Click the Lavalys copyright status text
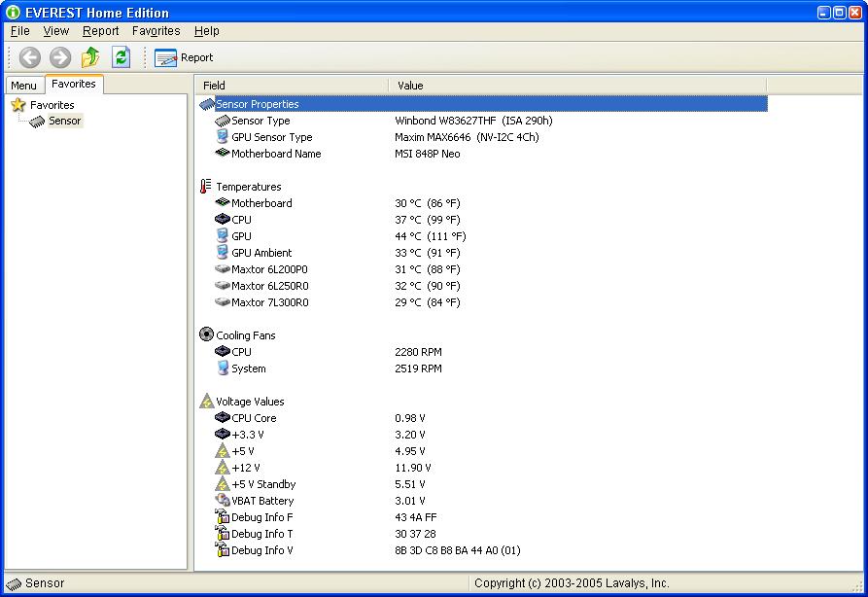Viewport: 868px width, 597px height. 572,583
